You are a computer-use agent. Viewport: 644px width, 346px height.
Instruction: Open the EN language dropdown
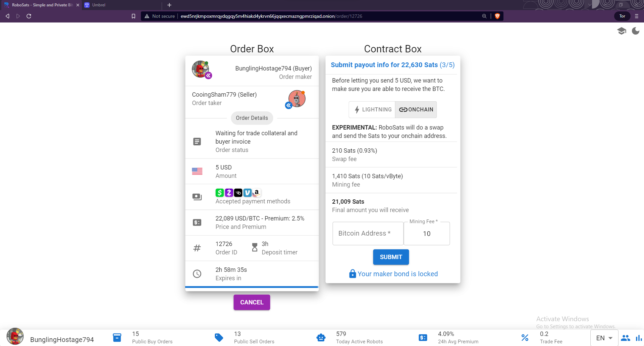click(x=604, y=338)
